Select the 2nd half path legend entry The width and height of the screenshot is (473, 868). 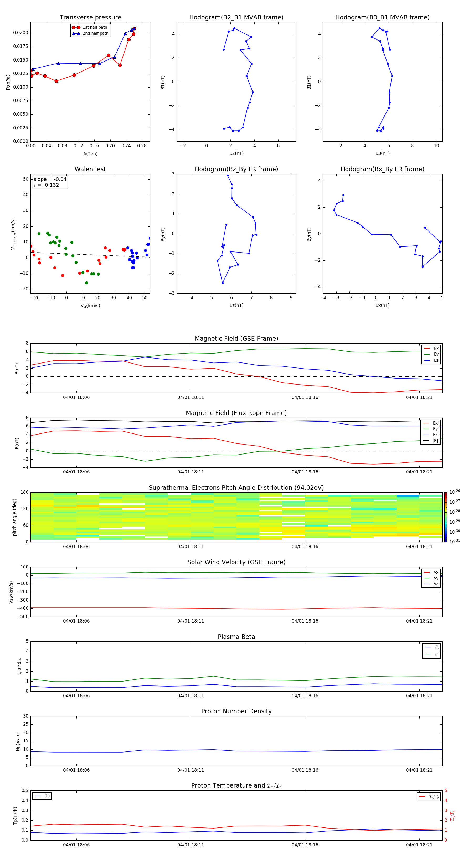pos(90,33)
